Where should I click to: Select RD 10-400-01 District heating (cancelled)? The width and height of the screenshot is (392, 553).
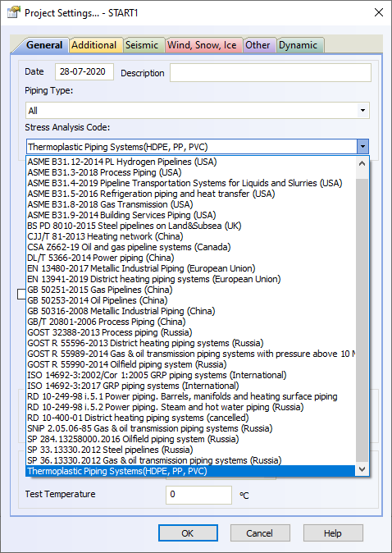[190, 418]
